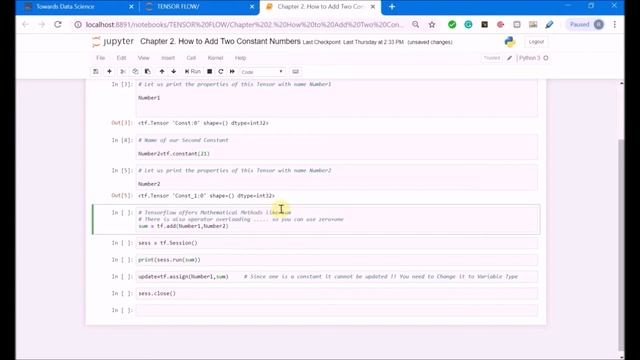Click the Grammarly extension icon
The width and height of the screenshot is (640, 360).
tap(468, 24)
